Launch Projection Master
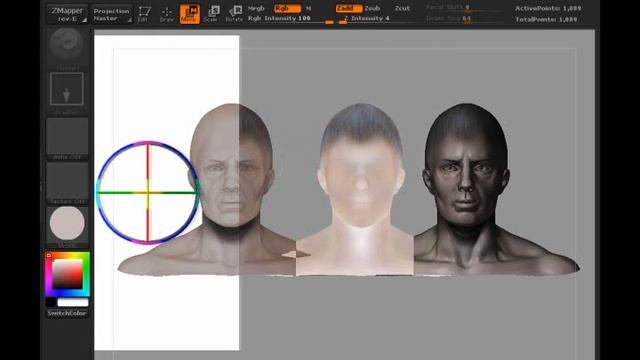Image resolution: width=640 pixels, height=360 pixels. 112,14
